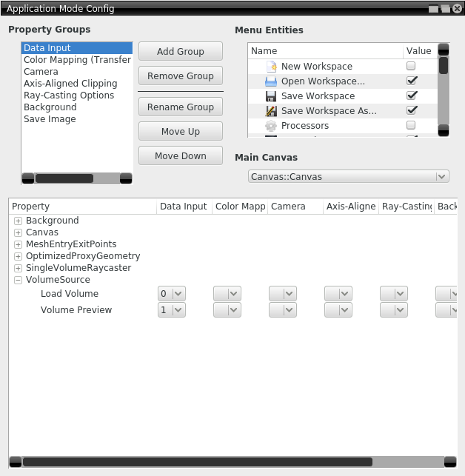This screenshot has height=476, width=465.
Task: Click the Color Mapp column header
Action: (240, 207)
